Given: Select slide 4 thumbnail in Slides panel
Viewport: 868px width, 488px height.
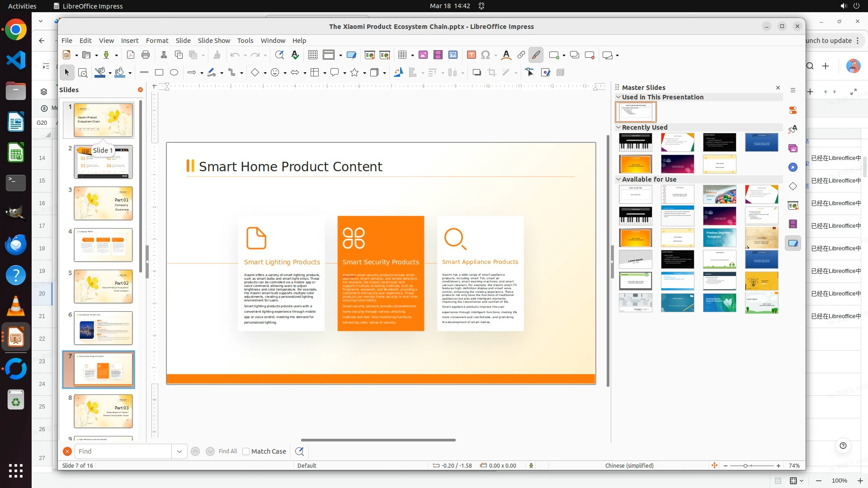Looking at the screenshot, I should pyautogui.click(x=103, y=244).
